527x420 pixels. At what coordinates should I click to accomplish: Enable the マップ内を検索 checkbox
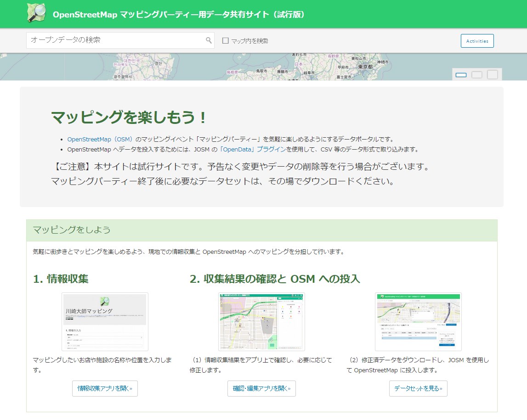tap(226, 40)
